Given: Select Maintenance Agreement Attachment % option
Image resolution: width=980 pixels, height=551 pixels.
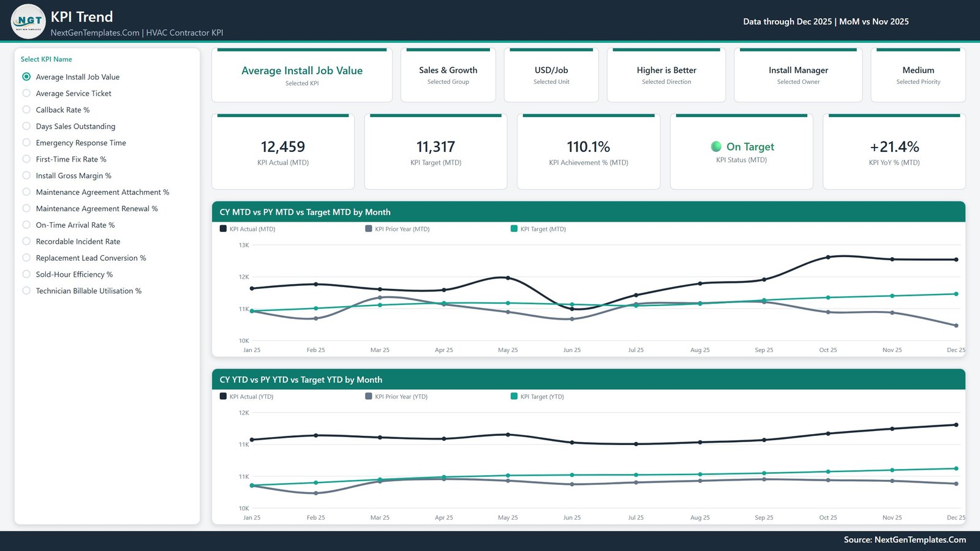Looking at the screenshot, I should click(26, 192).
